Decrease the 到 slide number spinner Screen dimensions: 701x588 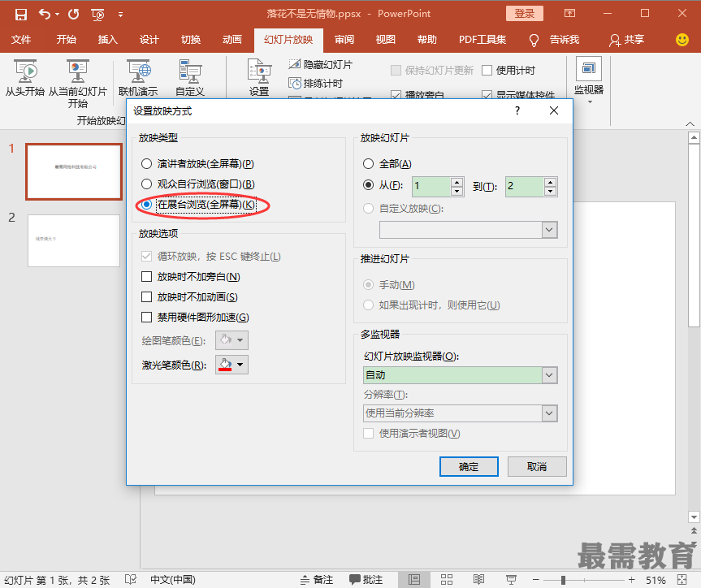551,191
